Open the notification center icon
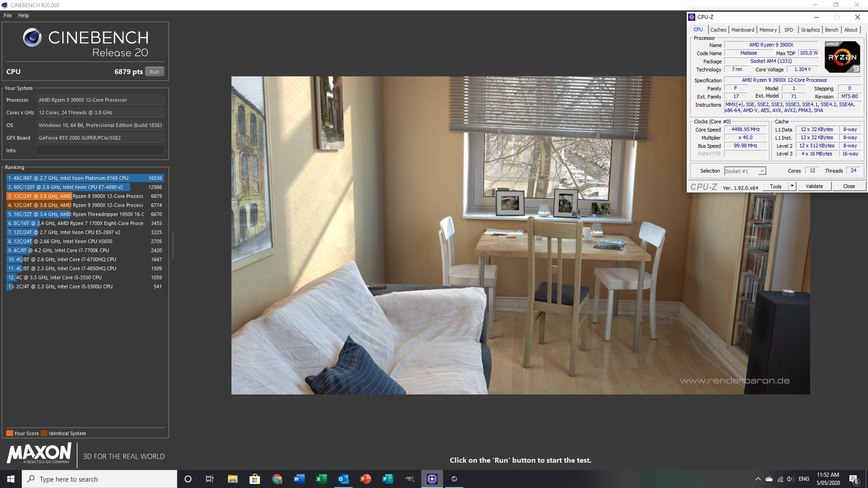 854,479
